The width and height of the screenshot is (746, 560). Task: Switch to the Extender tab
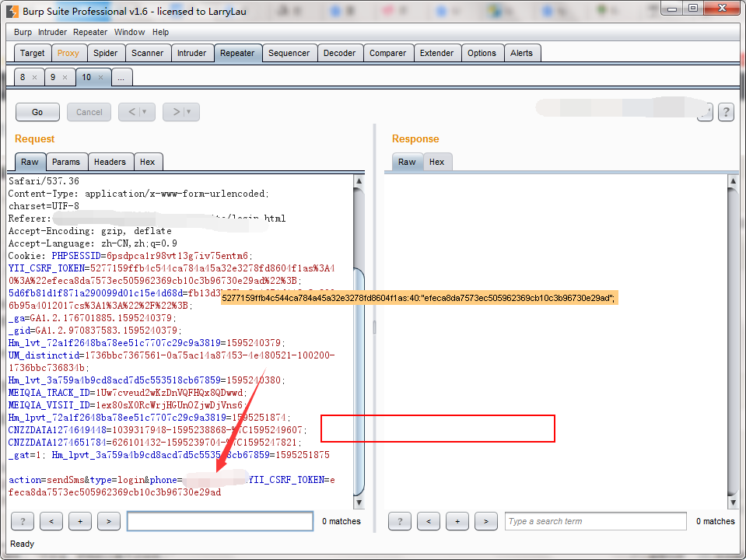[436, 53]
